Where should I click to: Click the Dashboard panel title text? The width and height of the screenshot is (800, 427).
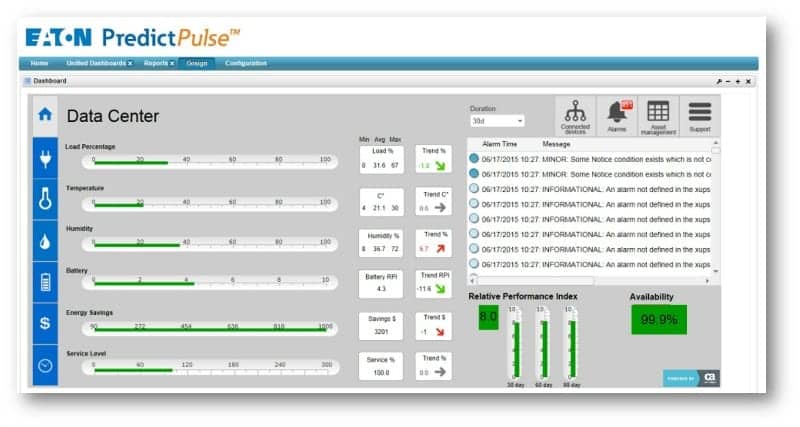pyautogui.click(x=50, y=81)
